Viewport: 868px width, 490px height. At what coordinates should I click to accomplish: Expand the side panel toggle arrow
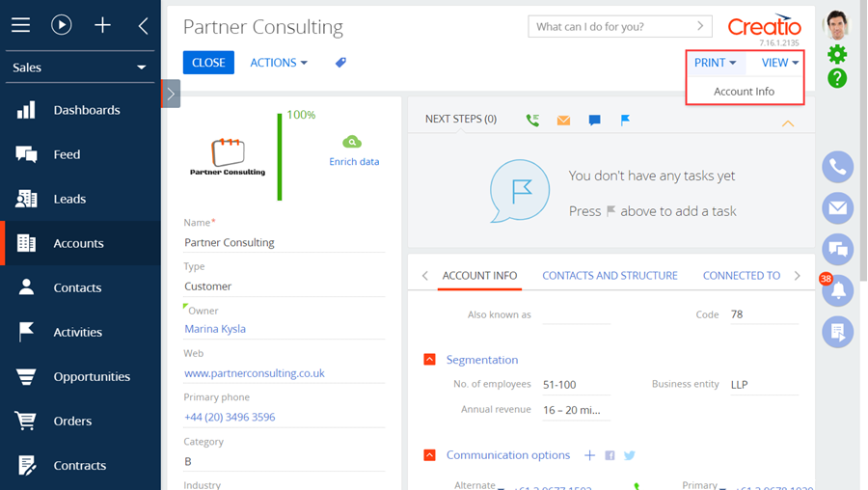pyautogui.click(x=171, y=94)
